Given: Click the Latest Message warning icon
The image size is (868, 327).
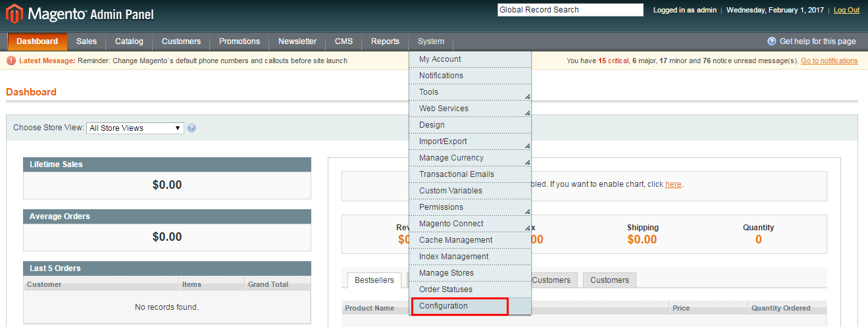Looking at the screenshot, I should (11, 61).
